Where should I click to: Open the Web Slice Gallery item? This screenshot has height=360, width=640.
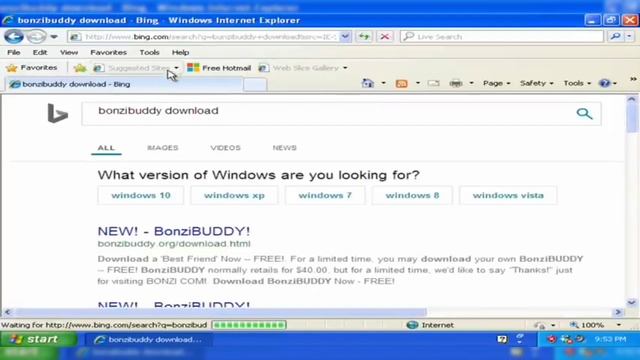point(299,68)
